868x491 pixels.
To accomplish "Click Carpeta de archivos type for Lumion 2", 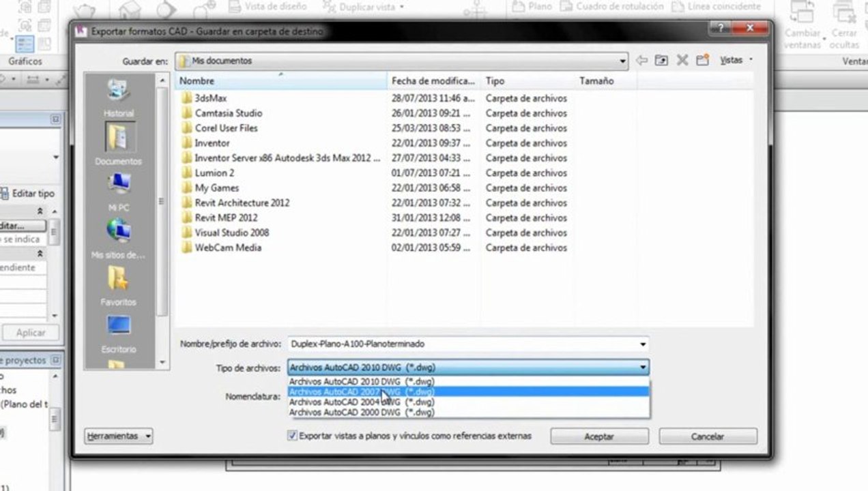I will (526, 173).
